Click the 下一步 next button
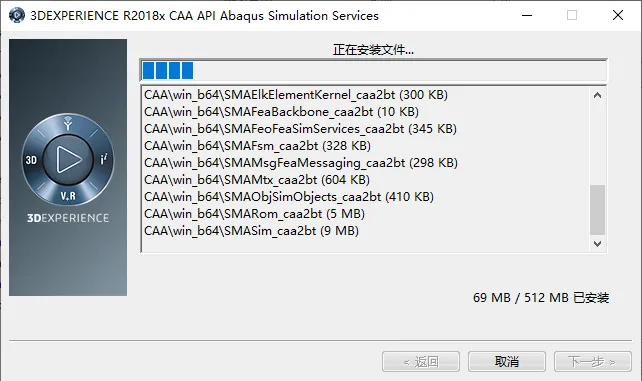 point(592,362)
